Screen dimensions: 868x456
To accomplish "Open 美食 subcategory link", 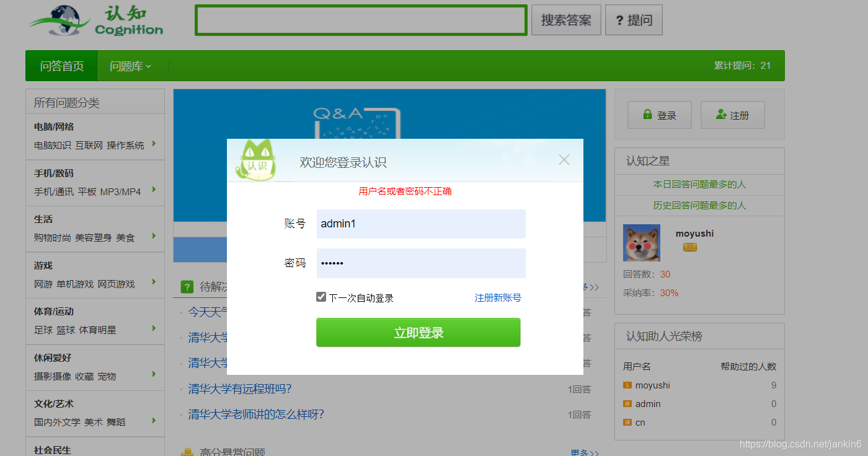I will 125,238.
